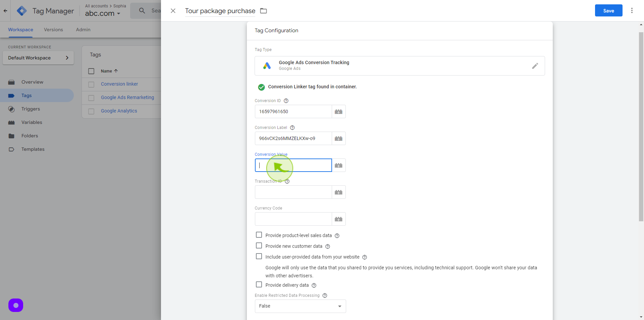Click the Templates sidebar icon
Screen dimensions: 644x320
(x=11, y=149)
